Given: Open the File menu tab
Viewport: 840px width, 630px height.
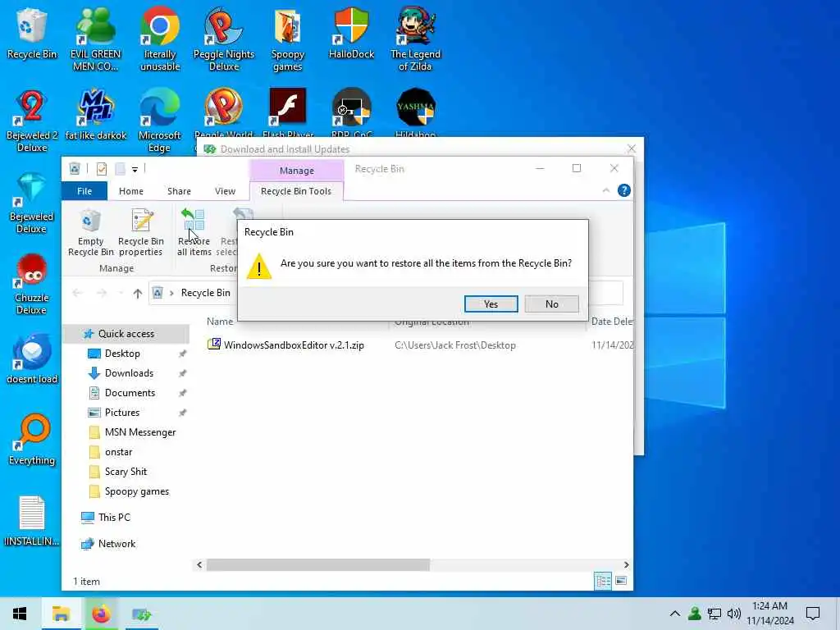Looking at the screenshot, I should pos(84,190).
